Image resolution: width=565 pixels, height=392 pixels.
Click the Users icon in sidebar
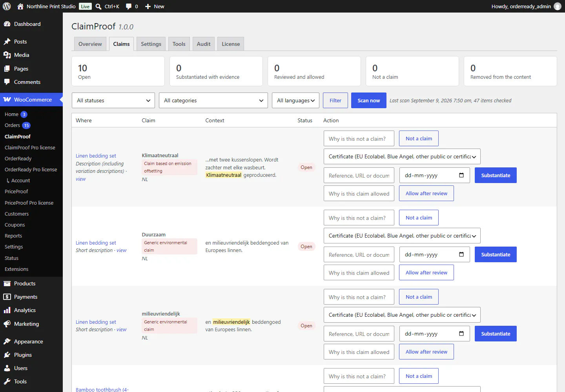[7, 368]
